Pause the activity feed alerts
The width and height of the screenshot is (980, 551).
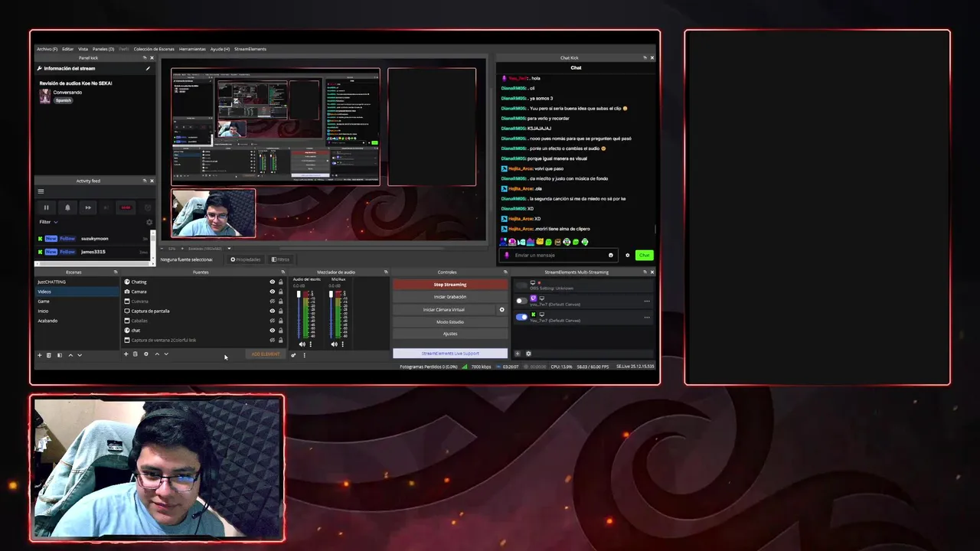46,207
